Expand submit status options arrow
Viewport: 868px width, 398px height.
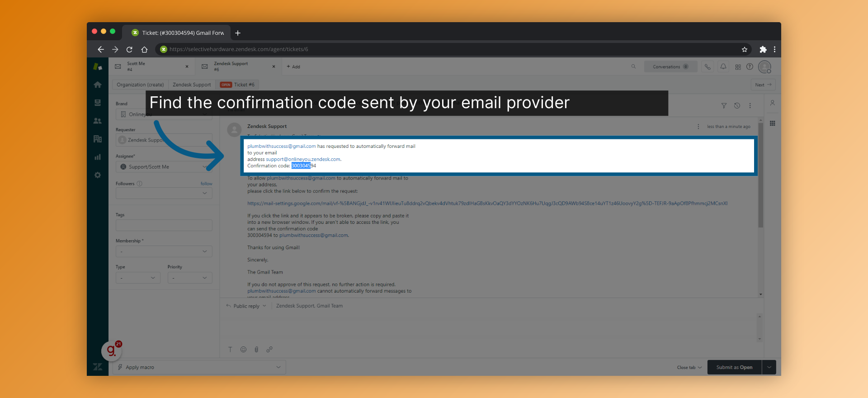769,367
